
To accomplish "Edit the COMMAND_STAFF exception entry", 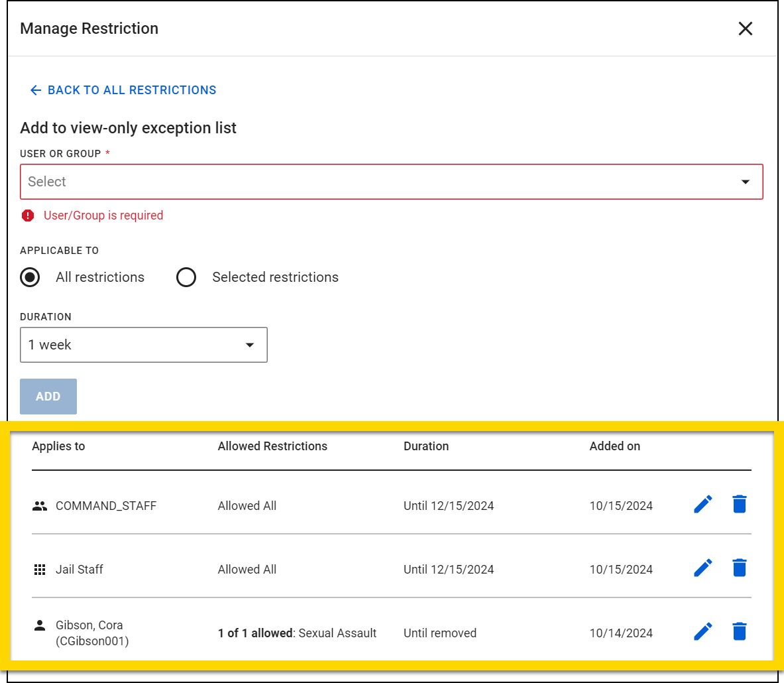I will click(x=702, y=505).
